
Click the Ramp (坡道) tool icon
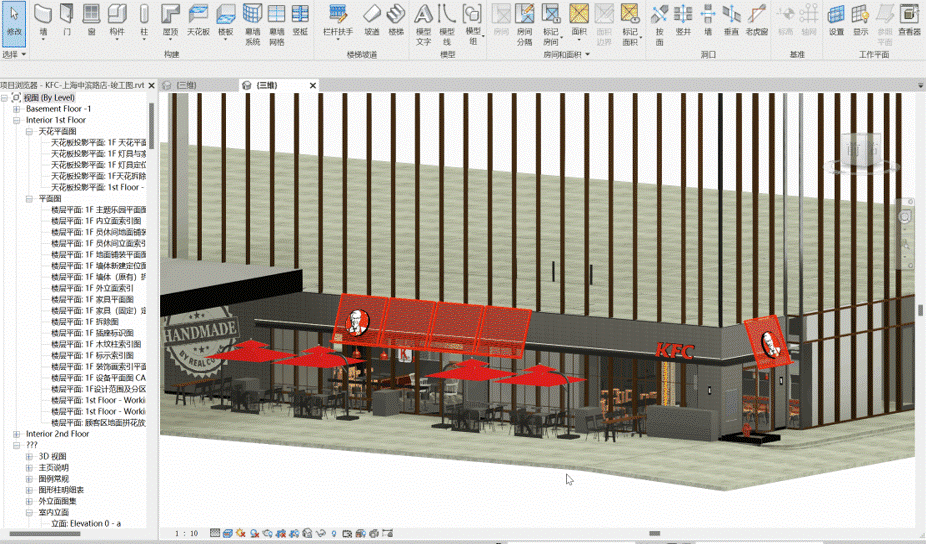[371, 18]
